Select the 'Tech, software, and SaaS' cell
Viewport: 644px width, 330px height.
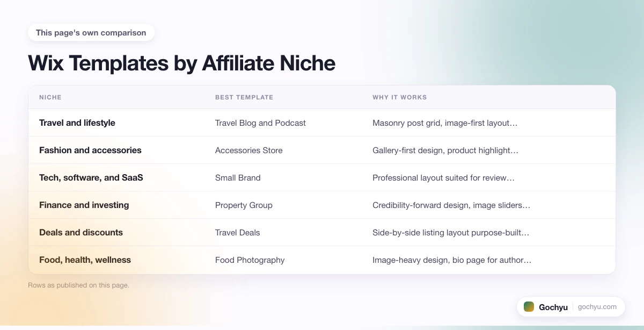91,178
